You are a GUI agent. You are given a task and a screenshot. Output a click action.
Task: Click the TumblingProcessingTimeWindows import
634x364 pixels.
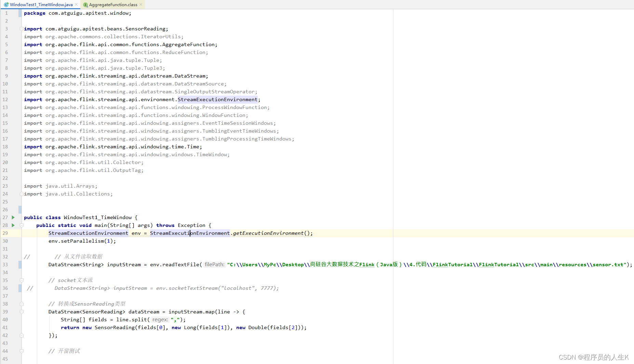click(247, 139)
